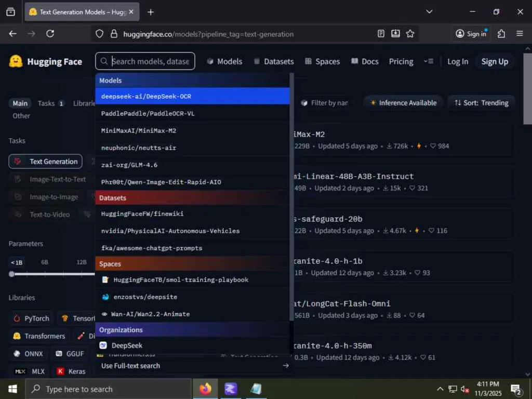Image resolution: width=532 pixels, height=399 pixels.
Task: Bookmark this page with star icon
Action: (x=410, y=34)
